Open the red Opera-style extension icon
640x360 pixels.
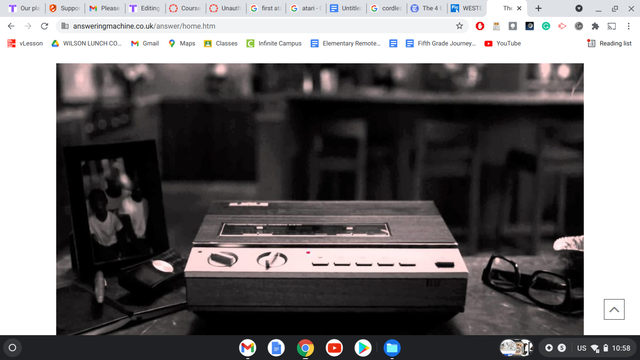(x=480, y=26)
